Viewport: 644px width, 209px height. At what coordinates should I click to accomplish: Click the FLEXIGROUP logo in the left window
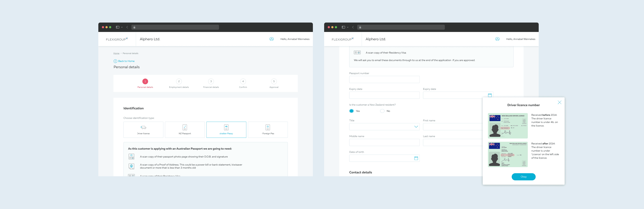[117, 39]
